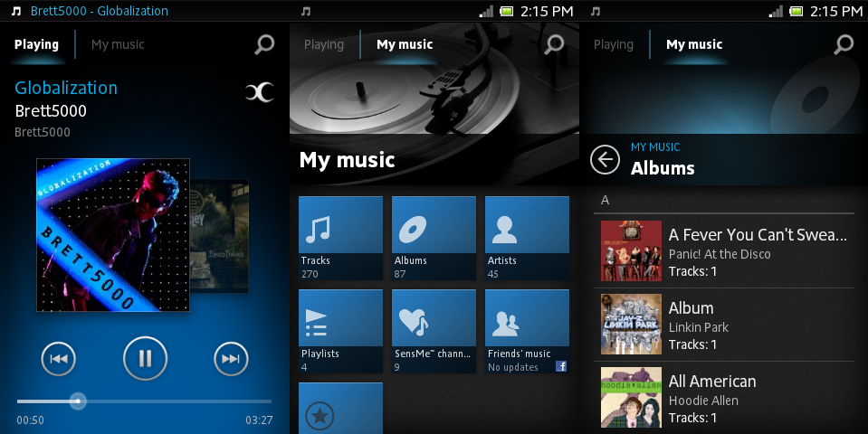Tap the Brett5000 artist name in white
868x434 pixels.
click(51, 111)
